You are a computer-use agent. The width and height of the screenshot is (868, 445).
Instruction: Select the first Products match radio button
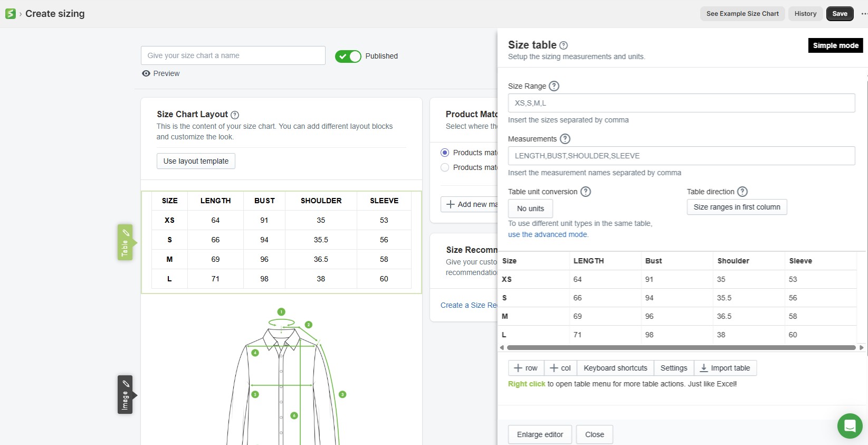coord(445,153)
